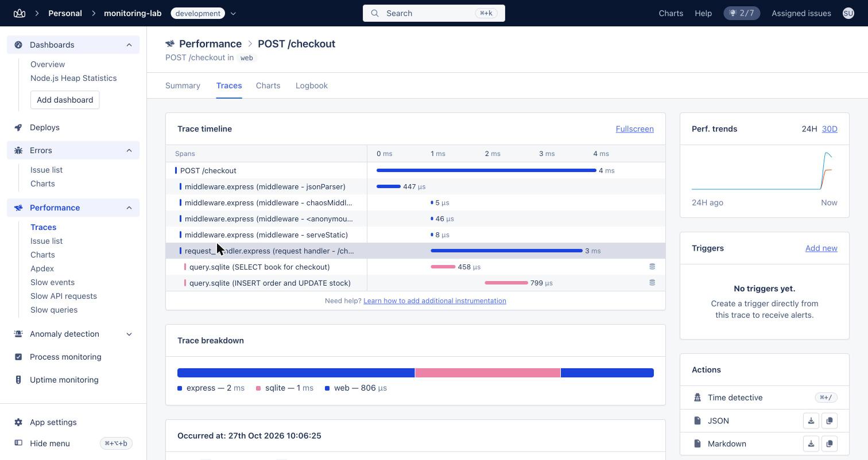868x460 pixels.
Task: Select the jsonParser middleware span
Action: (x=416, y=186)
